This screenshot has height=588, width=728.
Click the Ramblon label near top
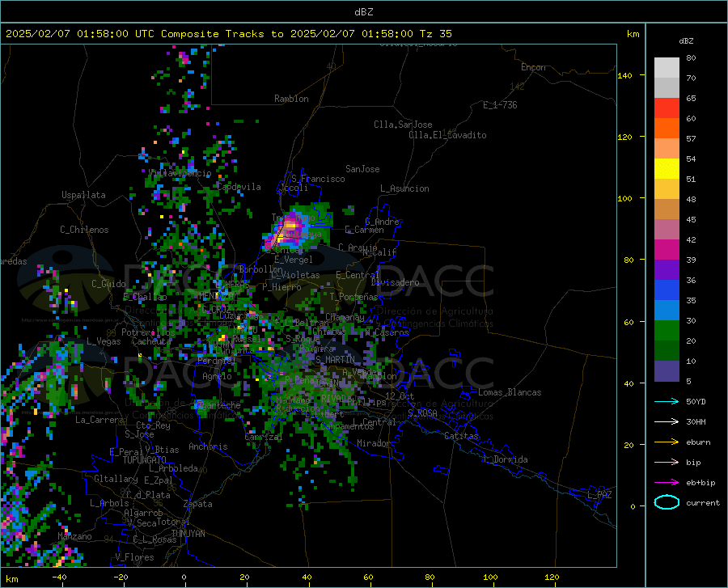pyautogui.click(x=291, y=99)
